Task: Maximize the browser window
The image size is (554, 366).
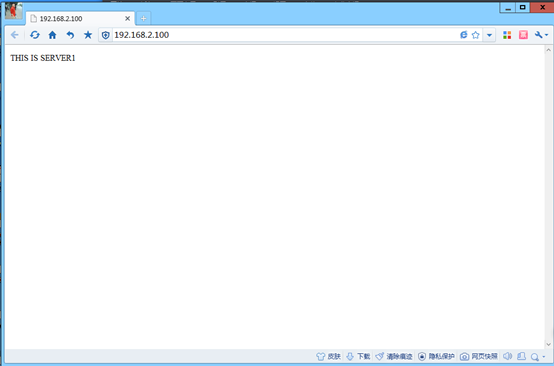Action: tap(523, 7)
